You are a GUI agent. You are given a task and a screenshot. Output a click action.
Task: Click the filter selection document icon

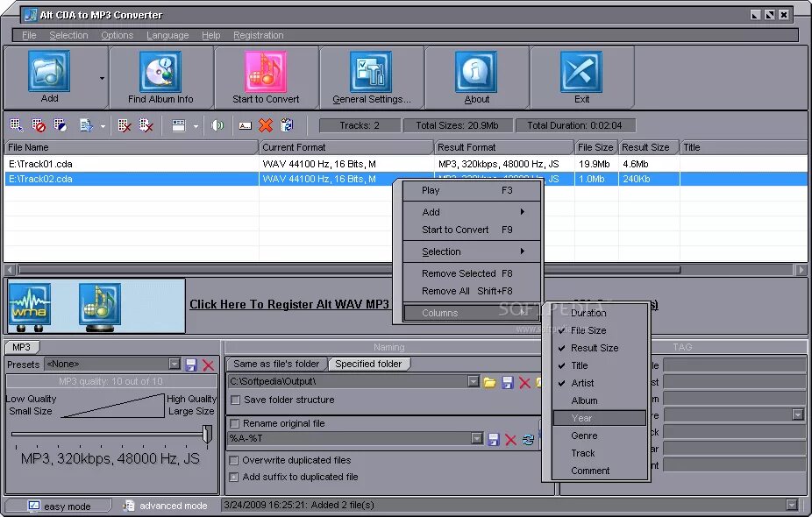point(86,125)
